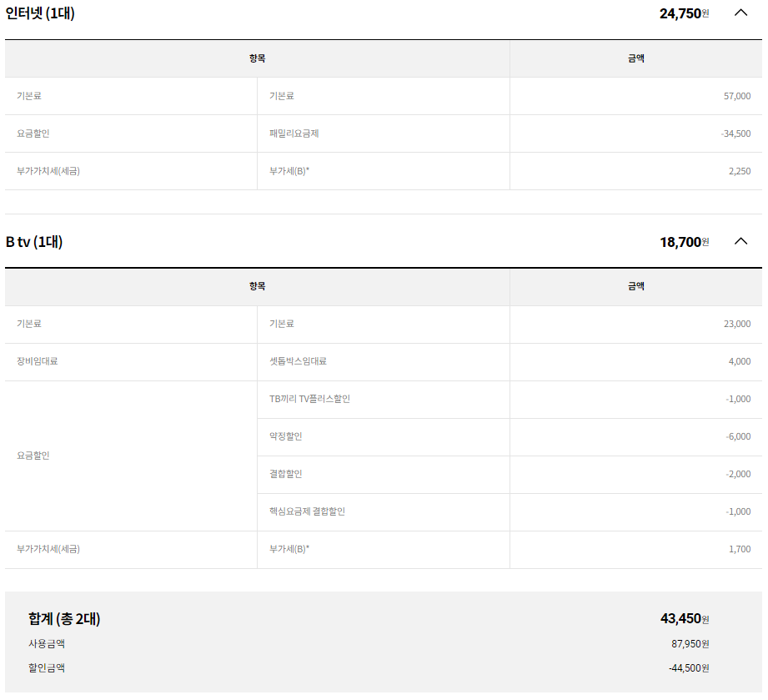
Task: Select the 24,750원 internet total amount
Action: point(684,13)
